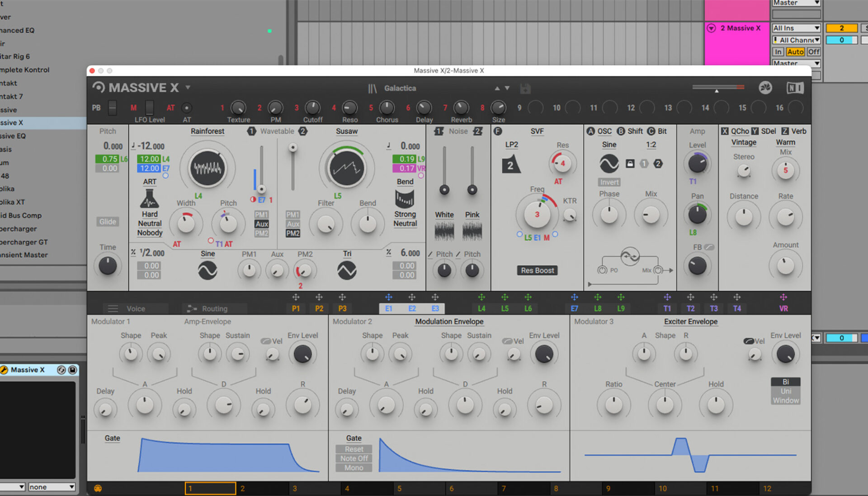The height and width of the screenshot is (496, 868).
Task: Click the save preset disk icon
Action: coord(524,88)
